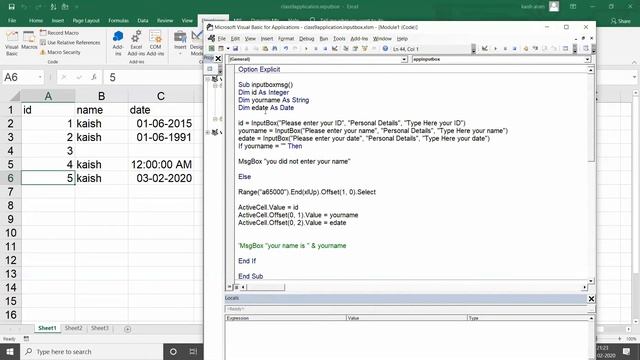This screenshot has height=360, width=640.
Task: Click Run play icon in Debug toolbar
Action: click(x=496, y=49)
